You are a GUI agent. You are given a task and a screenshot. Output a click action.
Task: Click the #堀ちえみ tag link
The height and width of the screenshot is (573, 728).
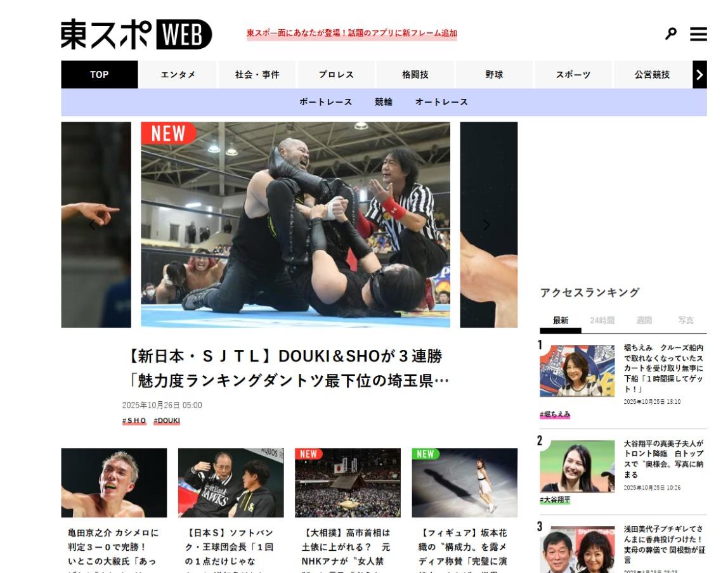555,415
